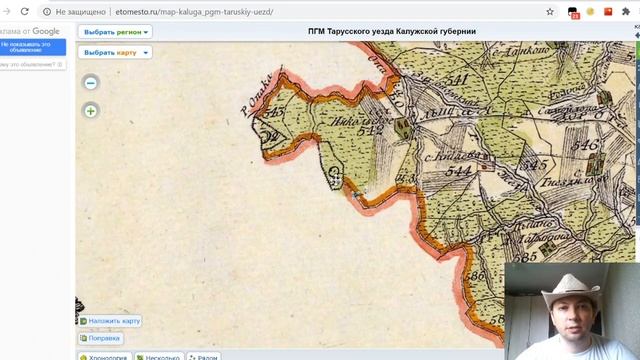
Task: Reload the page with the refresh icon
Action: (25, 11)
